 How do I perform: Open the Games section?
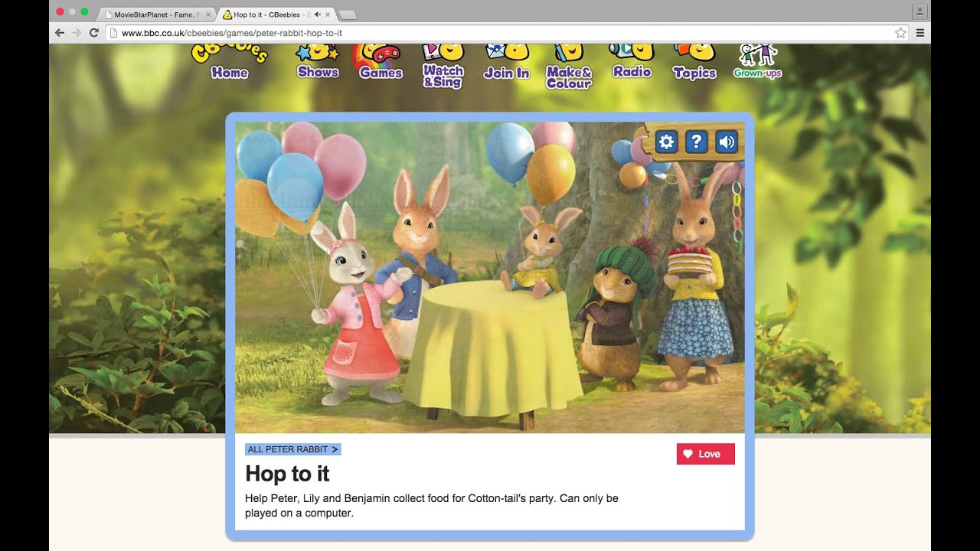pyautogui.click(x=381, y=63)
